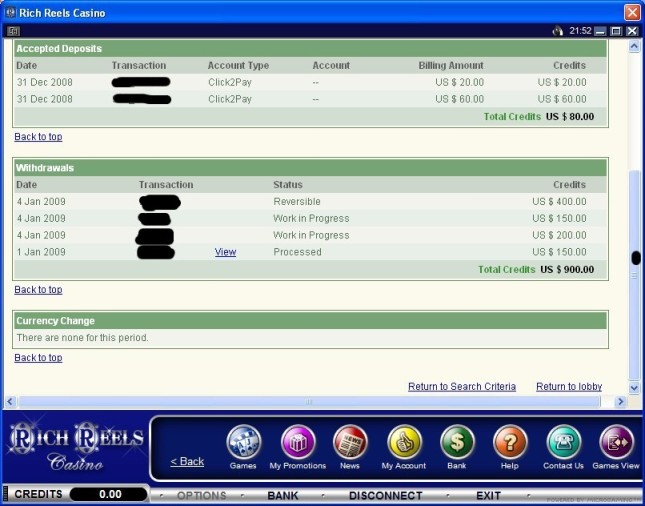This screenshot has height=506, width=645.
Task: Click the US $ 20.00 billing amount
Action: coord(459,82)
